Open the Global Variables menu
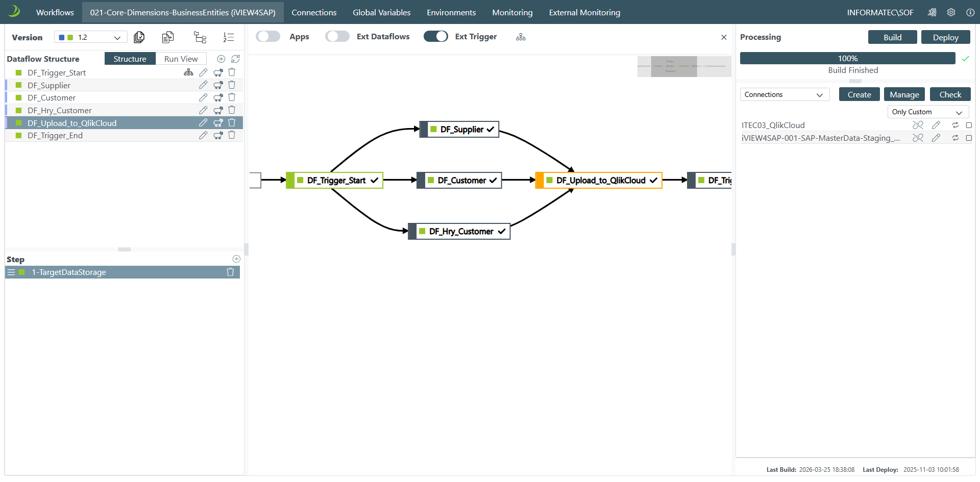Viewport: 980px width, 482px height. pyautogui.click(x=381, y=12)
